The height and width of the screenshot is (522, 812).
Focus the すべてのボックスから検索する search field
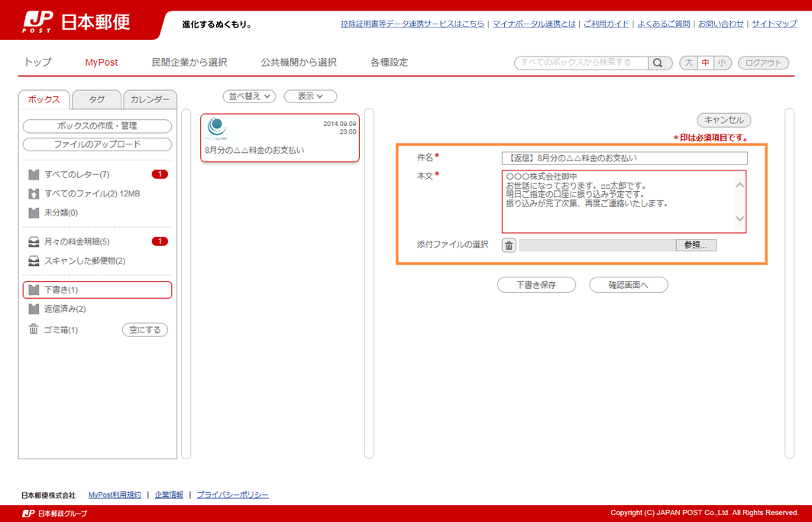click(581, 63)
